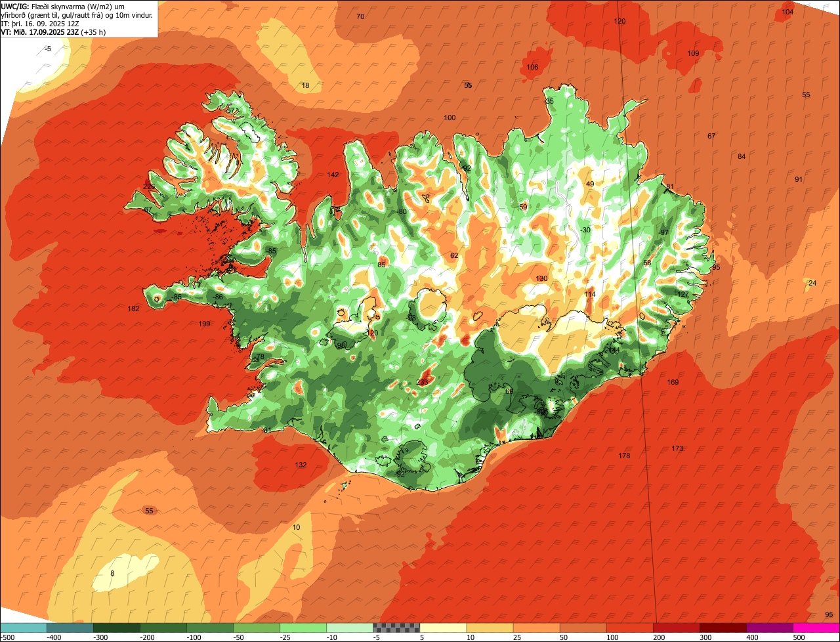This screenshot has width=840, height=642.
Task: Click the -500 label on the legend scale
Action: click(x=7, y=637)
